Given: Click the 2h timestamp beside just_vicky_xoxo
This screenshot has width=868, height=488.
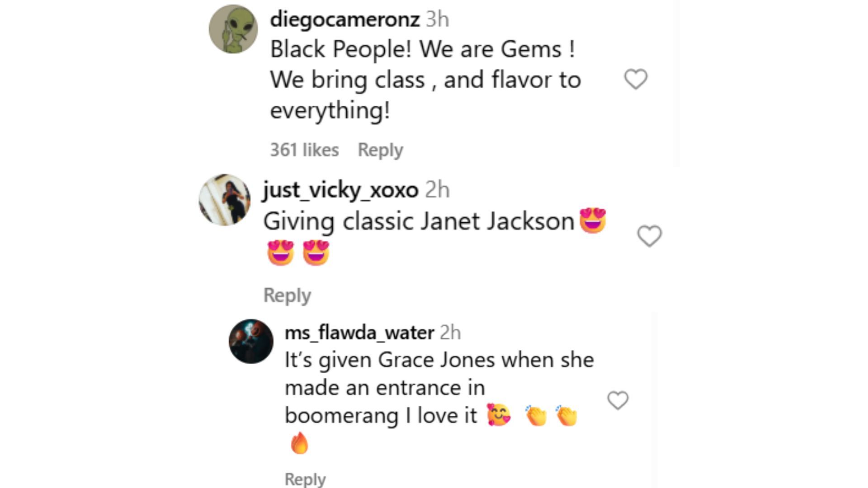Looking at the screenshot, I should click(x=437, y=190).
